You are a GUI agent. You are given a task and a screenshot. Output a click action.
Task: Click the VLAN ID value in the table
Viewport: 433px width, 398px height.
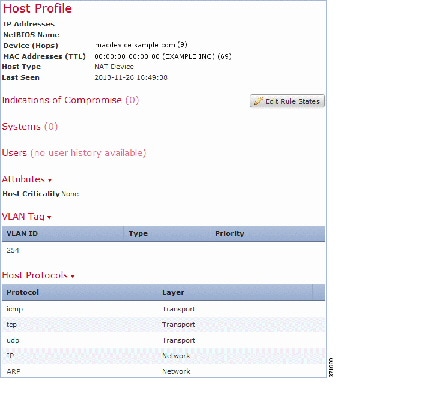pos(13,250)
